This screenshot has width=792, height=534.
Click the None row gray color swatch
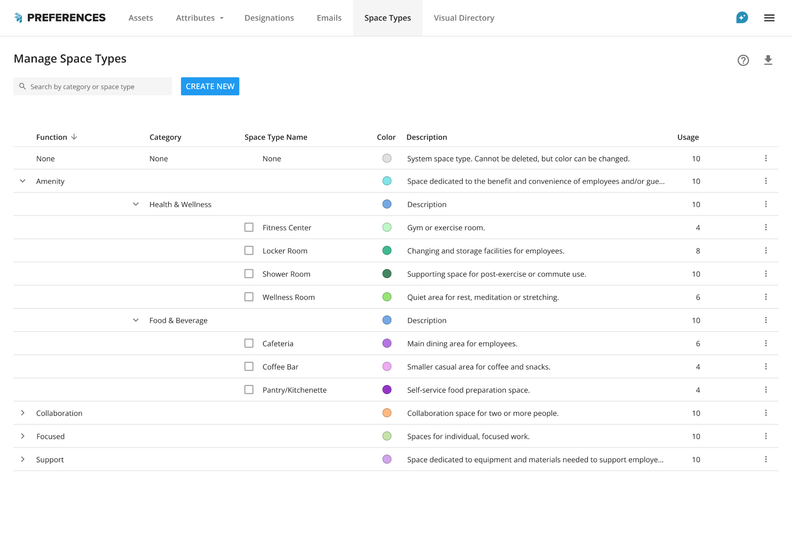click(387, 158)
